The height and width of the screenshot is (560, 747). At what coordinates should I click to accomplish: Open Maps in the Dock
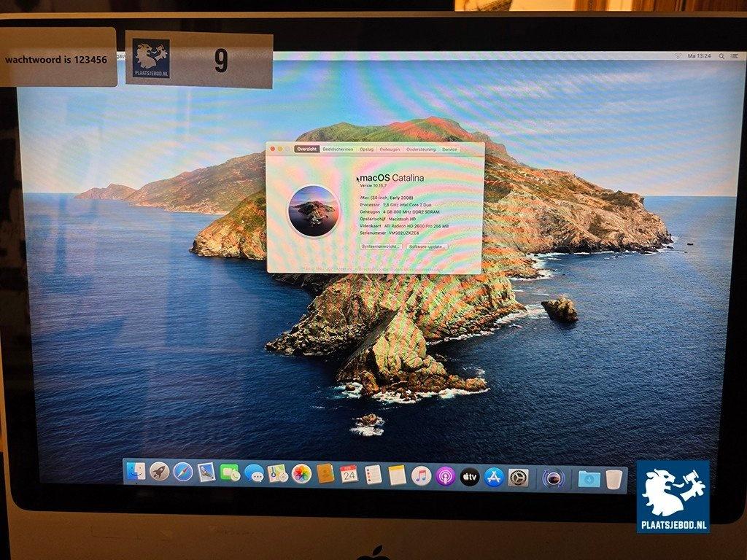(x=277, y=474)
